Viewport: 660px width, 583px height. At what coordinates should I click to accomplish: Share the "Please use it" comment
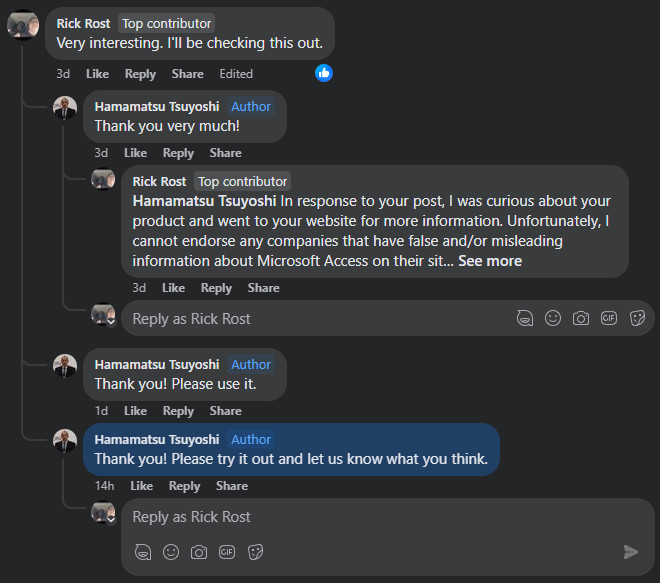tap(225, 411)
